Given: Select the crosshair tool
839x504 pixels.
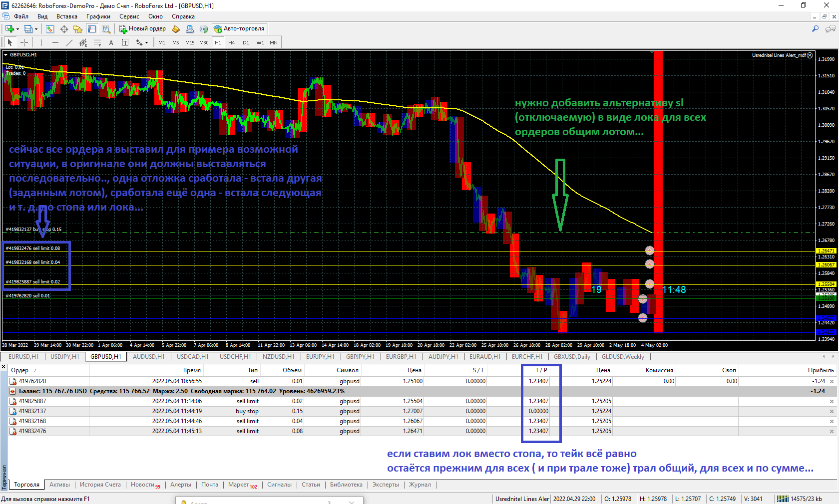Looking at the screenshot, I should click(x=24, y=42).
